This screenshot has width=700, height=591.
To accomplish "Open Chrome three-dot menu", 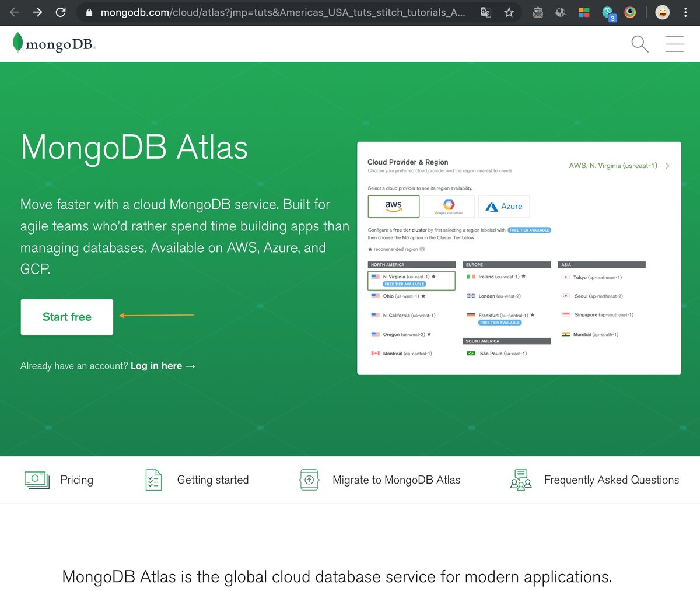I will point(685,12).
